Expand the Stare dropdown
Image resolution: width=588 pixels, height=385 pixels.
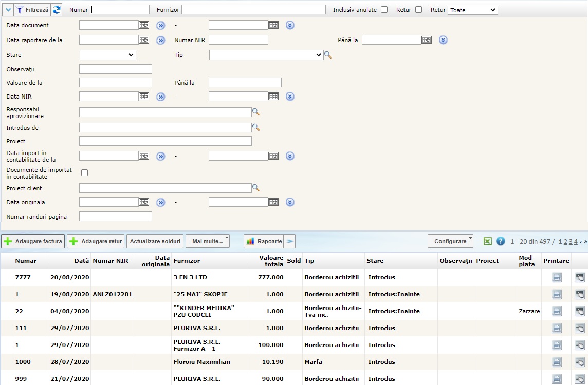pos(108,55)
